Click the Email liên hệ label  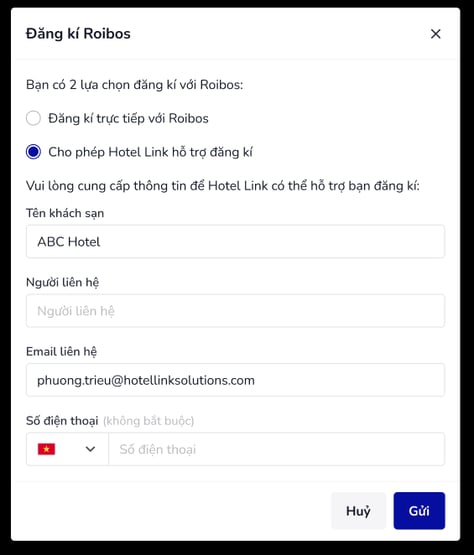[x=61, y=351]
